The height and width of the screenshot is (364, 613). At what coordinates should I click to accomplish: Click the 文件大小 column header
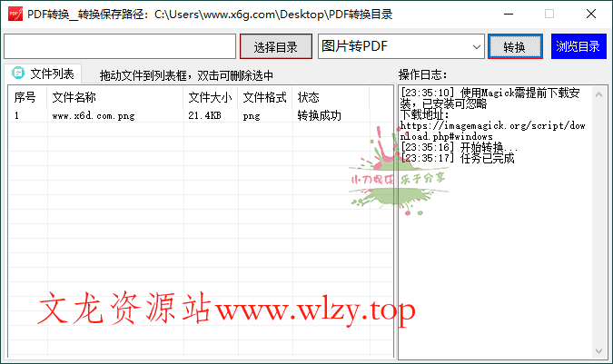[211, 97]
